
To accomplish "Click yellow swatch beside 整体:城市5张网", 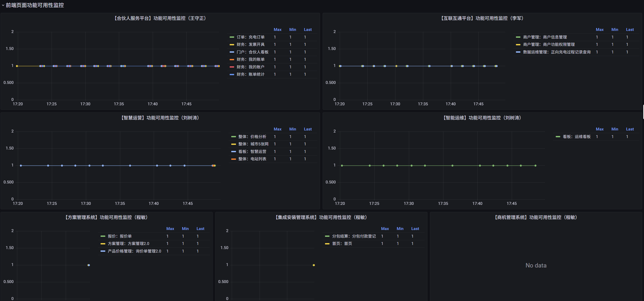I will point(233,144).
